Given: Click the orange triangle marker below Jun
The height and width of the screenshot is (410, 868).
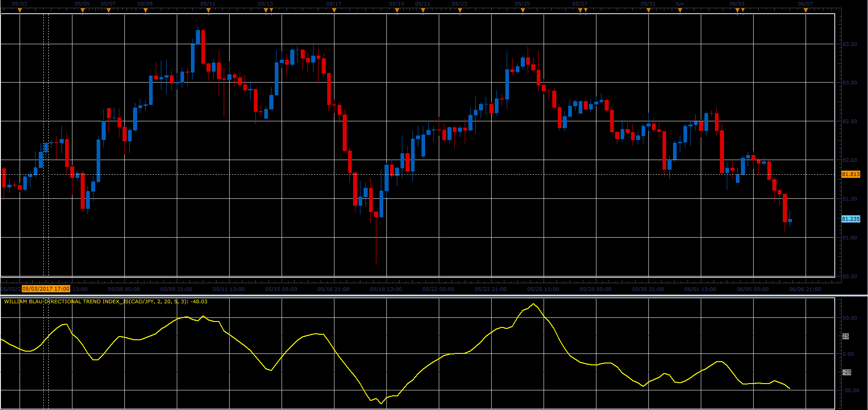Looking at the screenshot, I should point(680,10).
